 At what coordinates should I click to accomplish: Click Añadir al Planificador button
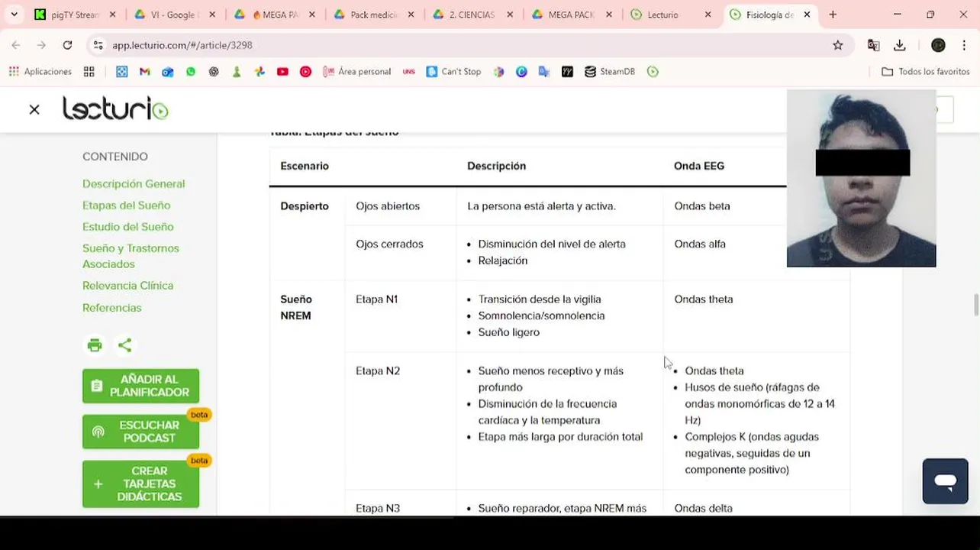pyautogui.click(x=140, y=386)
